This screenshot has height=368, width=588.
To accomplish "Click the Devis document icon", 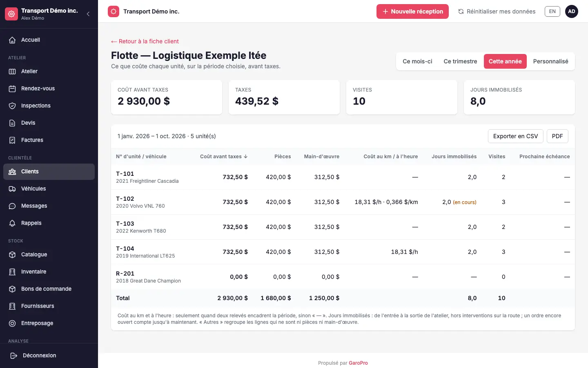I will [x=12, y=123].
